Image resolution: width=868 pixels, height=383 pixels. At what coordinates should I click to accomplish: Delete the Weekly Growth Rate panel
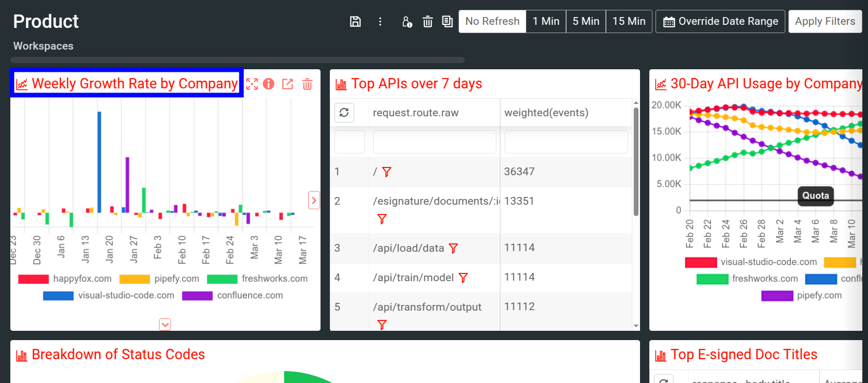pos(307,84)
